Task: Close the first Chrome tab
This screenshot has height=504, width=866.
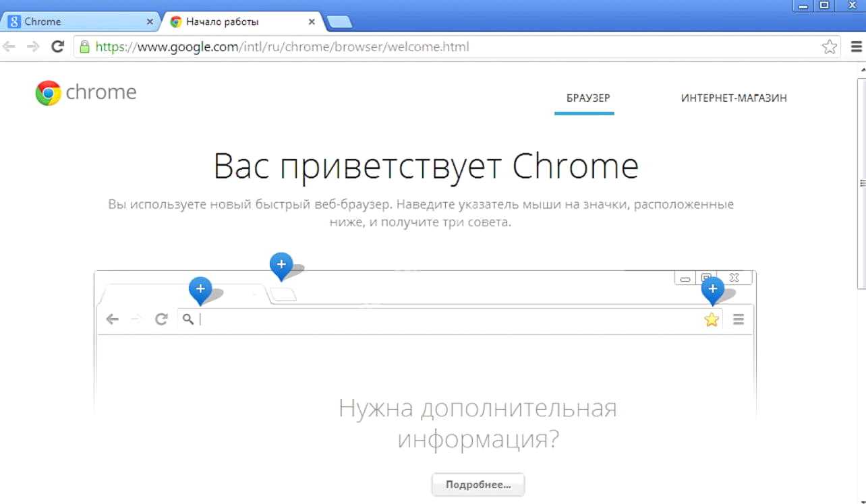Action: point(150,22)
